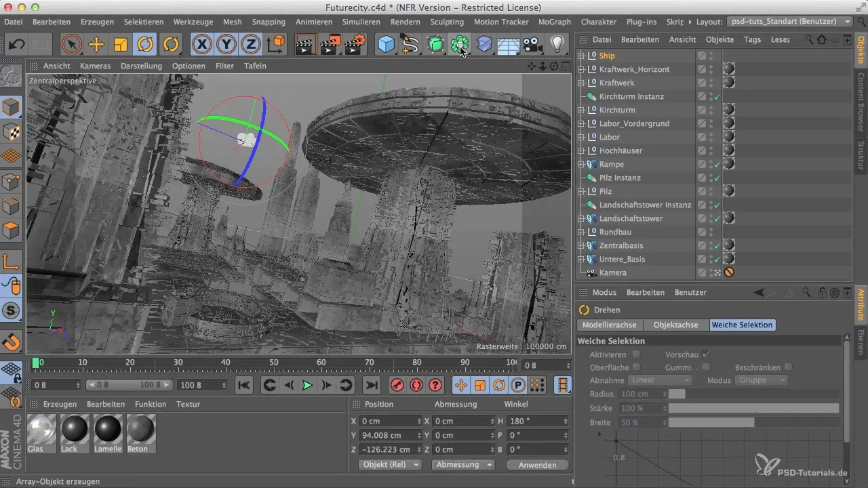
Task: Render the active view clapperboard icon
Action: tap(307, 45)
